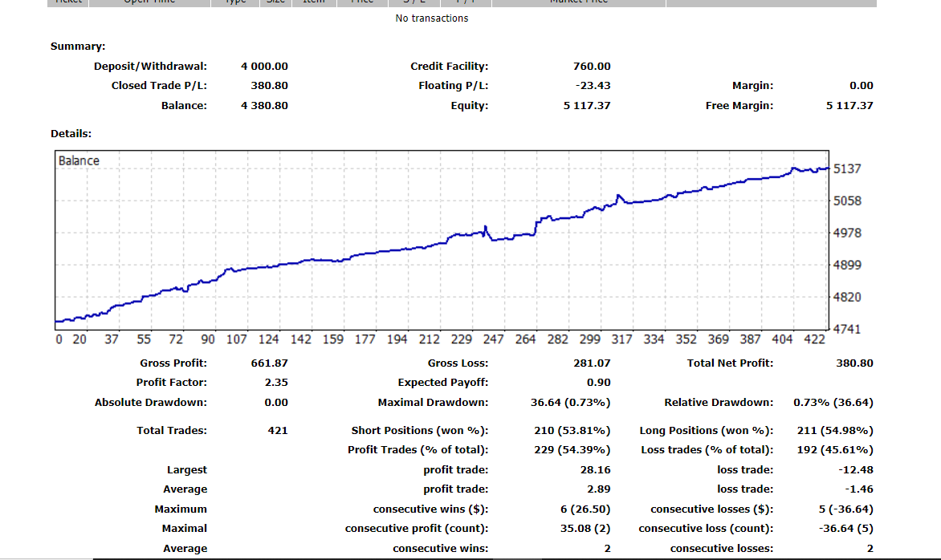Click the 247 tick on chart horizontal axis
The image size is (941, 560).
click(493, 339)
